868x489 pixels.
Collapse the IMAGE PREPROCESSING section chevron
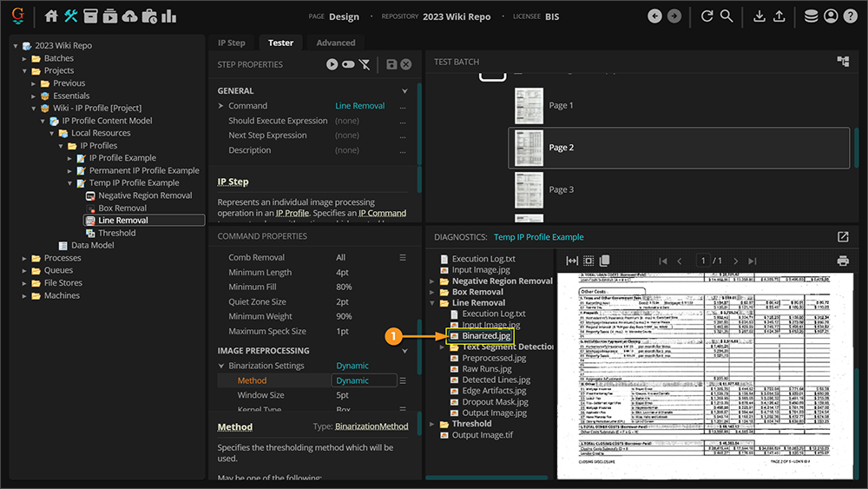click(404, 351)
